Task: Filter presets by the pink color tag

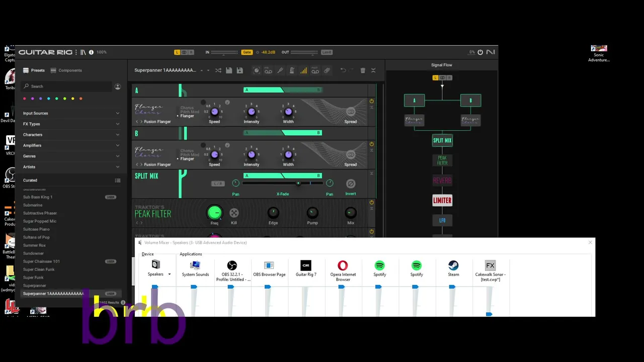Action: pos(25,99)
